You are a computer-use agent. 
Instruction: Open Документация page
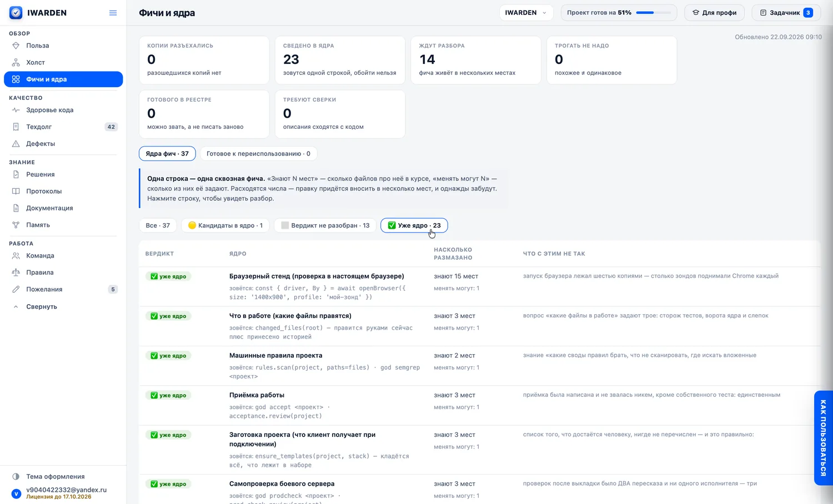coord(63,208)
